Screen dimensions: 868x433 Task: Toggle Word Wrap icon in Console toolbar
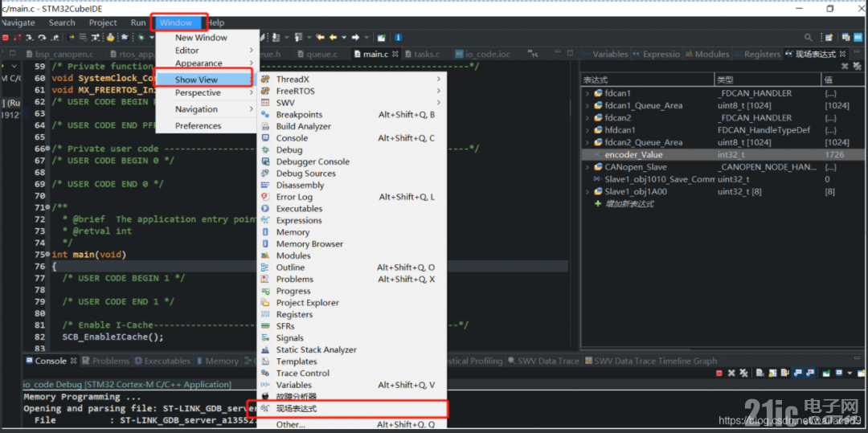(784, 374)
